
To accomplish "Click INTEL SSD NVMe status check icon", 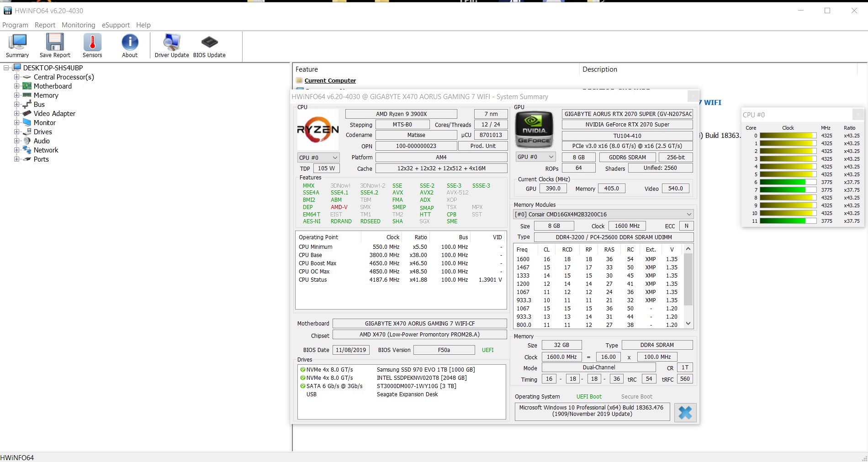I will point(302,378).
